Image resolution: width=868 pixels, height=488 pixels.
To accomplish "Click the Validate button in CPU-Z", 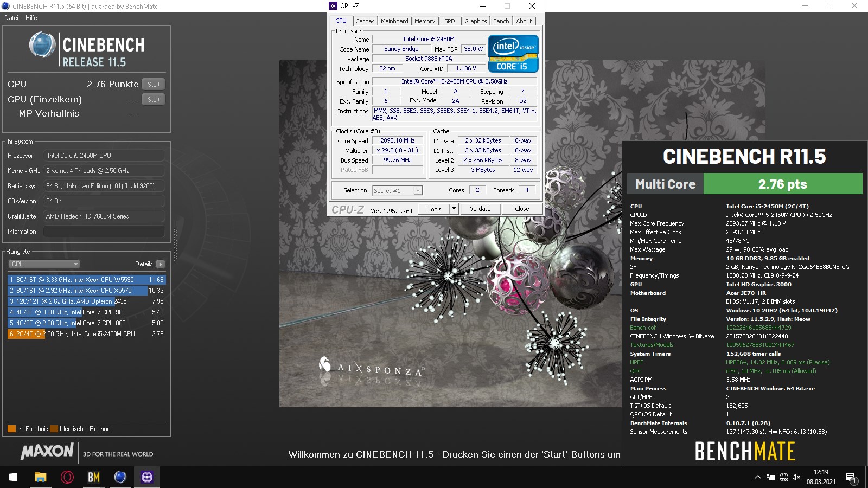I will [480, 209].
